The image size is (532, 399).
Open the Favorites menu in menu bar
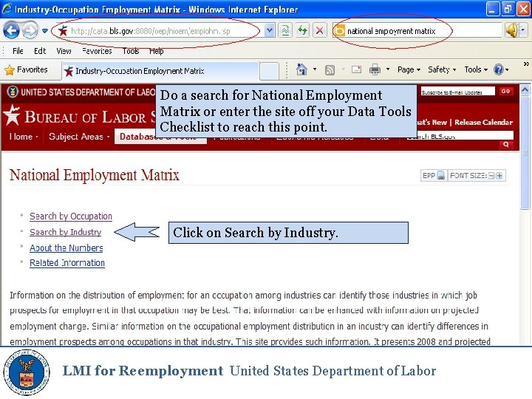97,51
